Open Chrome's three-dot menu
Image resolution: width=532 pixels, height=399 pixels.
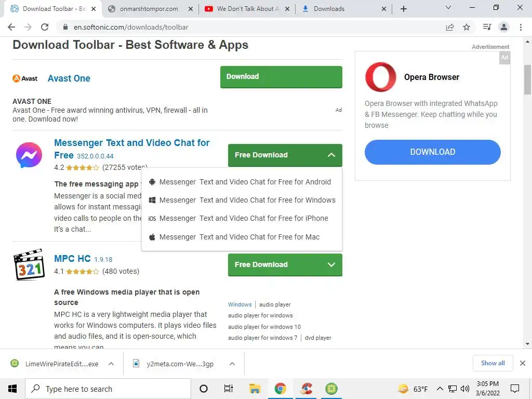(521, 27)
